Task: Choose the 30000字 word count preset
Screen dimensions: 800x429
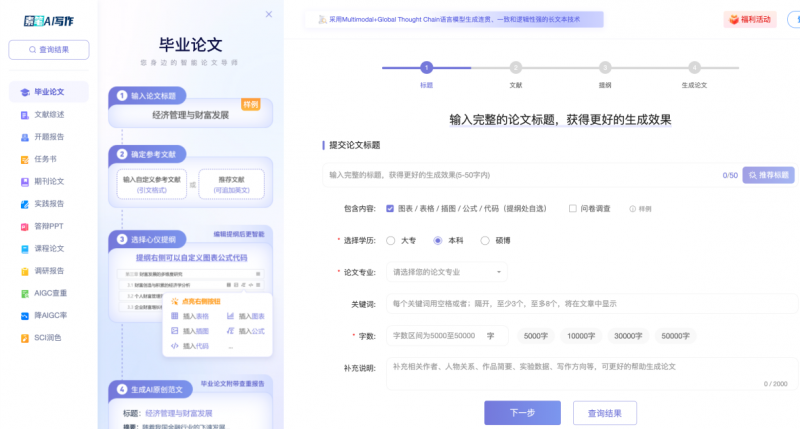Action: tap(628, 336)
